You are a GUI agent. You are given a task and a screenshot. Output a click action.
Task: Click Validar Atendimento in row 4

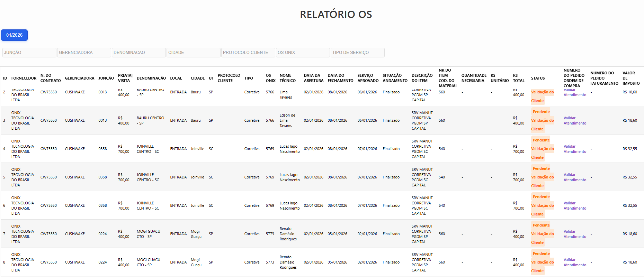(x=575, y=149)
